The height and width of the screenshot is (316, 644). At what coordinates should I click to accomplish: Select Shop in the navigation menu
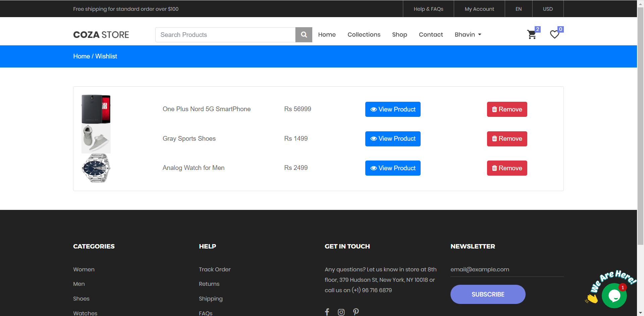pyautogui.click(x=399, y=35)
